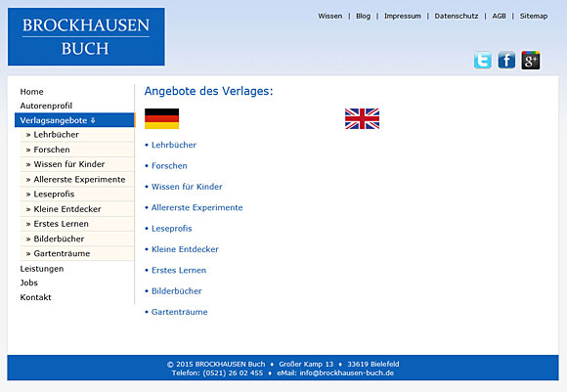
Task: Open the Twitter social icon
Action: pyautogui.click(x=483, y=60)
